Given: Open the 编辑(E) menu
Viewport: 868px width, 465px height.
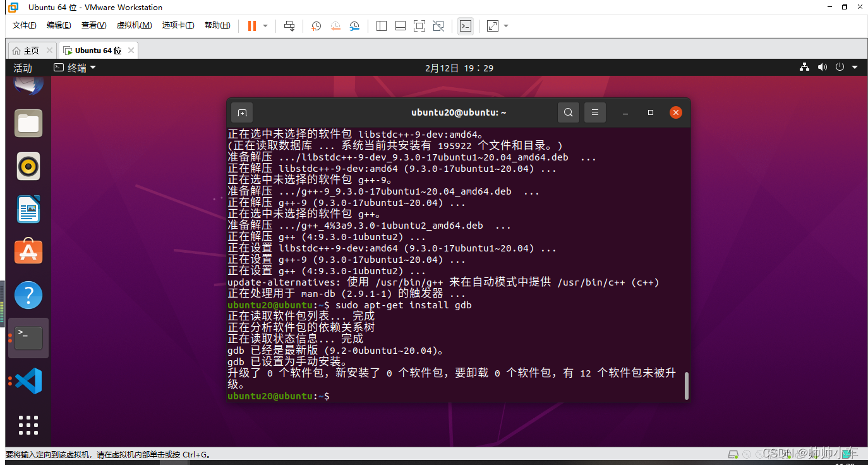Looking at the screenshot, I should [x=59, y=25].
